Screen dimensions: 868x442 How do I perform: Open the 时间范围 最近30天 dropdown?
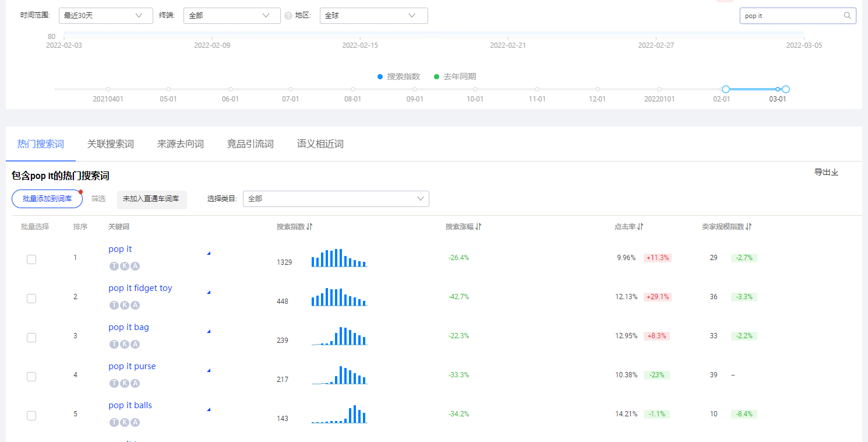pos(105,15)
